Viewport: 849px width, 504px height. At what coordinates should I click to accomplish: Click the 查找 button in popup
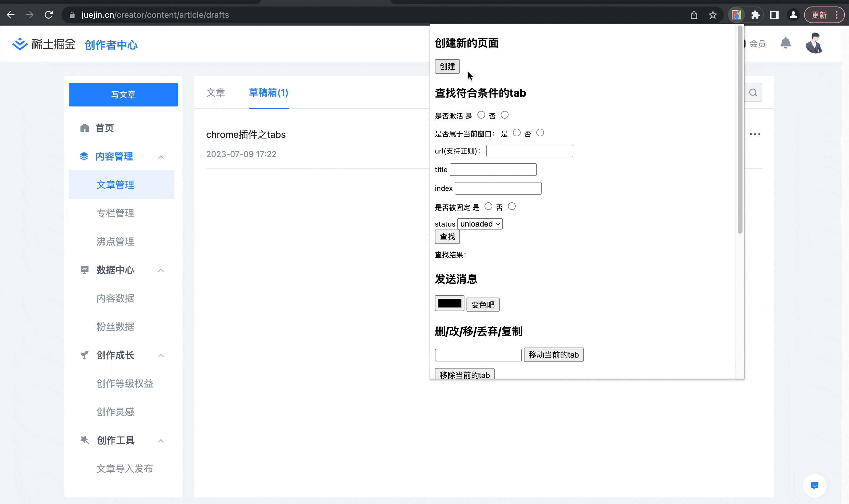point(447,237)
